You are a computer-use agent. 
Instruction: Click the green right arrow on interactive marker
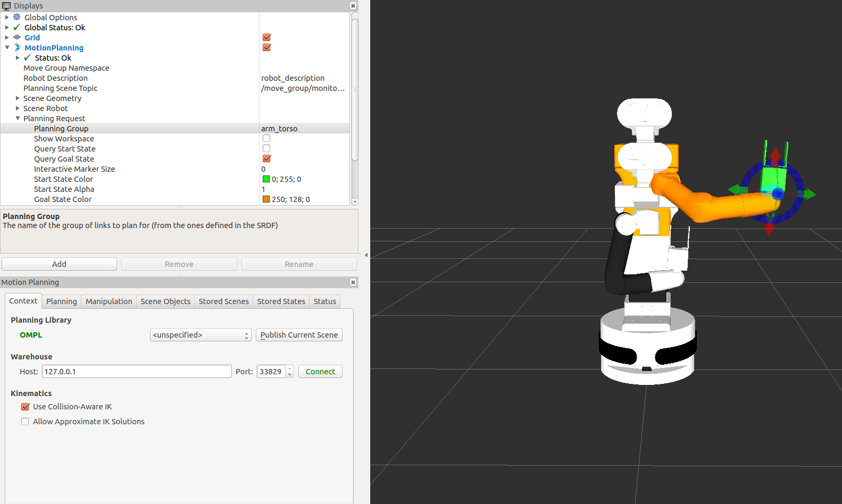(x=809, y=194)
